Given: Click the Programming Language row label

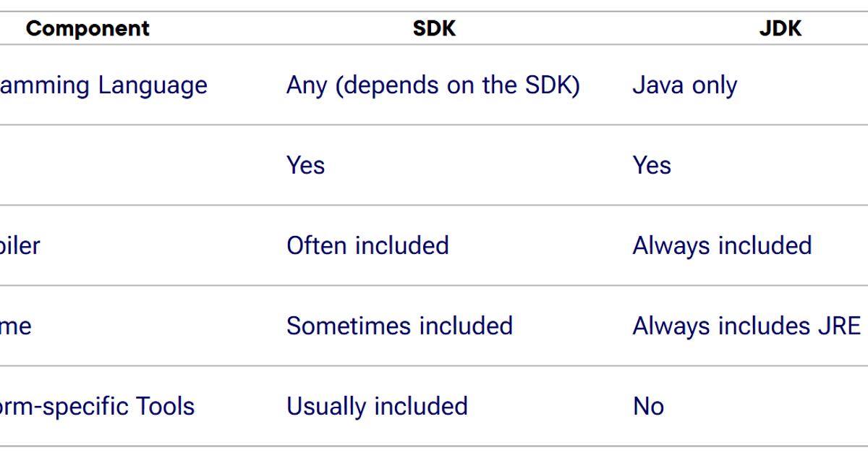Looking at the screenshot, I should (x=103, y=85).
